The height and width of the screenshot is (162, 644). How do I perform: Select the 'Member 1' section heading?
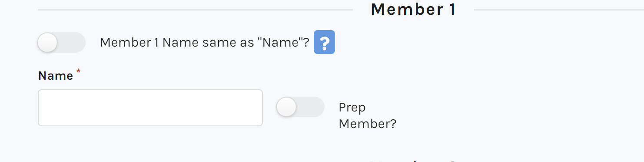413,10
